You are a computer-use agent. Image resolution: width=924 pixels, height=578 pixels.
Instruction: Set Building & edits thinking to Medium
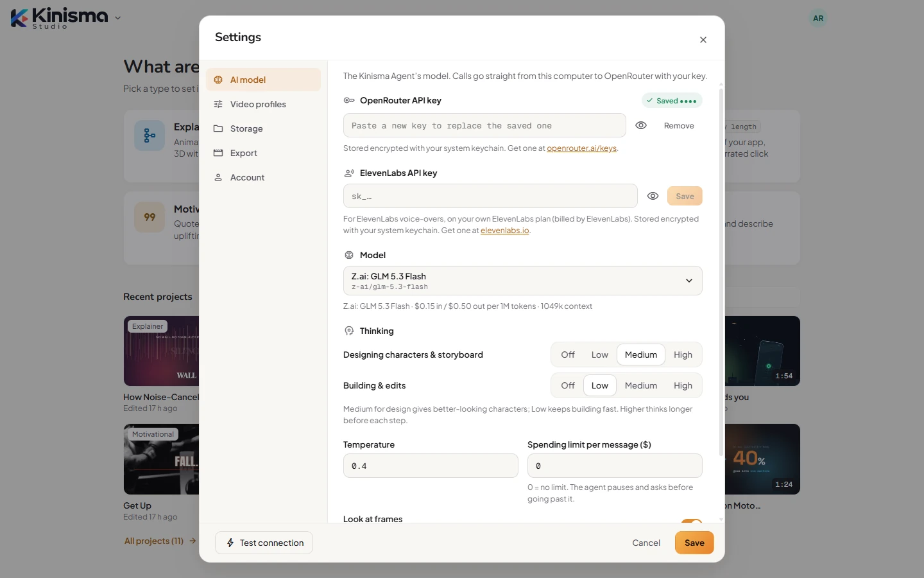point(641,385)
